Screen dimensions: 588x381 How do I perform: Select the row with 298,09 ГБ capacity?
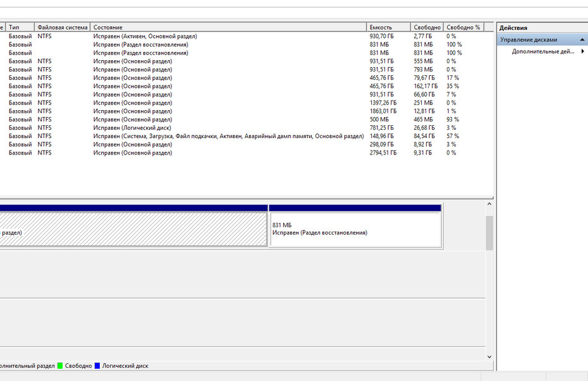pos(245,144)
